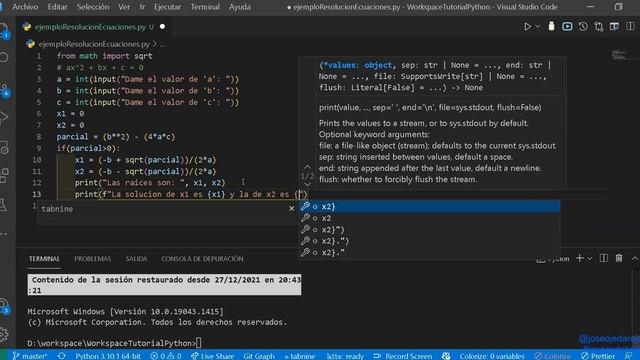Open the errors and warnings count indicator
Screen dimensions: 640x360
pos(165,356)
